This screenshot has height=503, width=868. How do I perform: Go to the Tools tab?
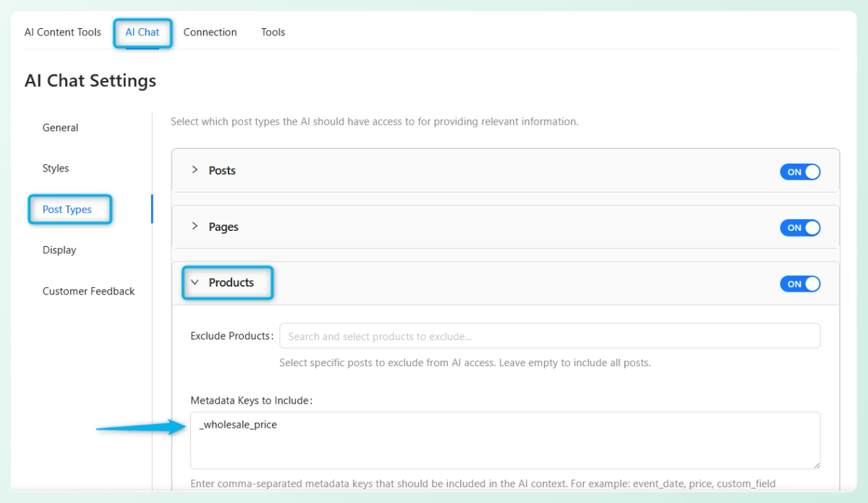pos(273,32)
